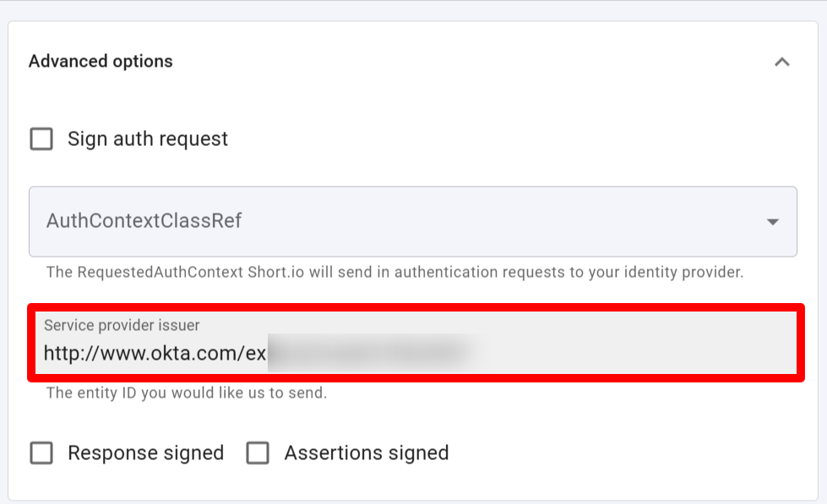This screenshot has width=827, height=504.
Task: Click the Advanced options heading
Action: tap(101, 62)
